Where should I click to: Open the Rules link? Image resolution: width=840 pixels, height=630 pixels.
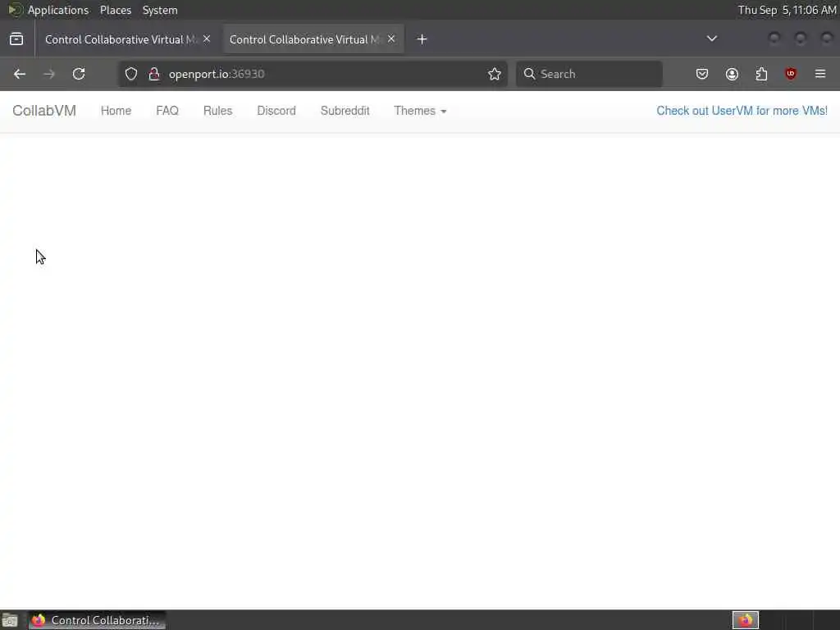pos(217,111)
